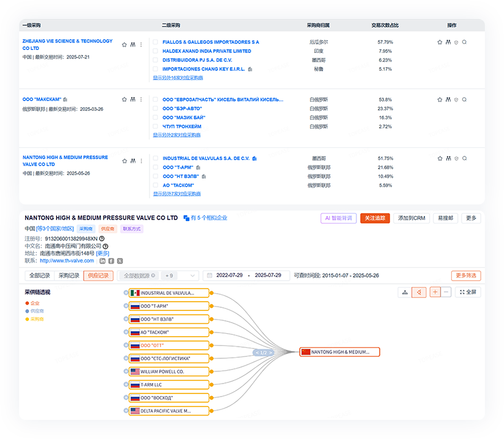Open more options for ООО "МАКСКАМ" row
Screen dimensions: 504x439
point(141,99)
